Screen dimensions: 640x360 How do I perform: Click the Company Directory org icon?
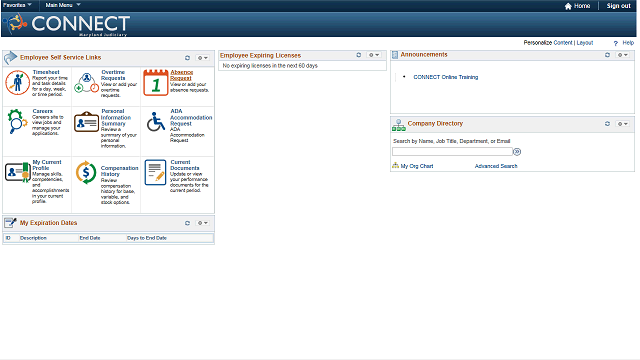[399, 125]
